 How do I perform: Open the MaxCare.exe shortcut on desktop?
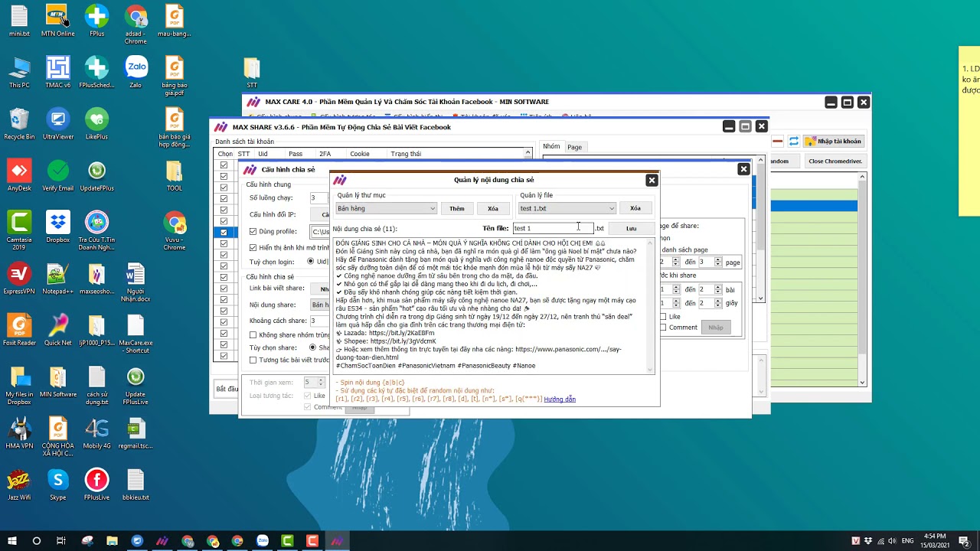point(136,333)
